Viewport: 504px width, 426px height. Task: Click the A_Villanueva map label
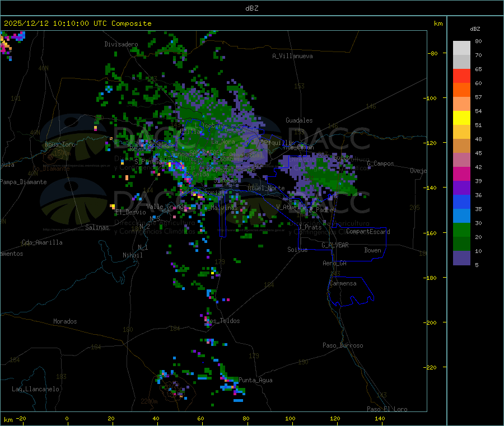coord(292,56)
